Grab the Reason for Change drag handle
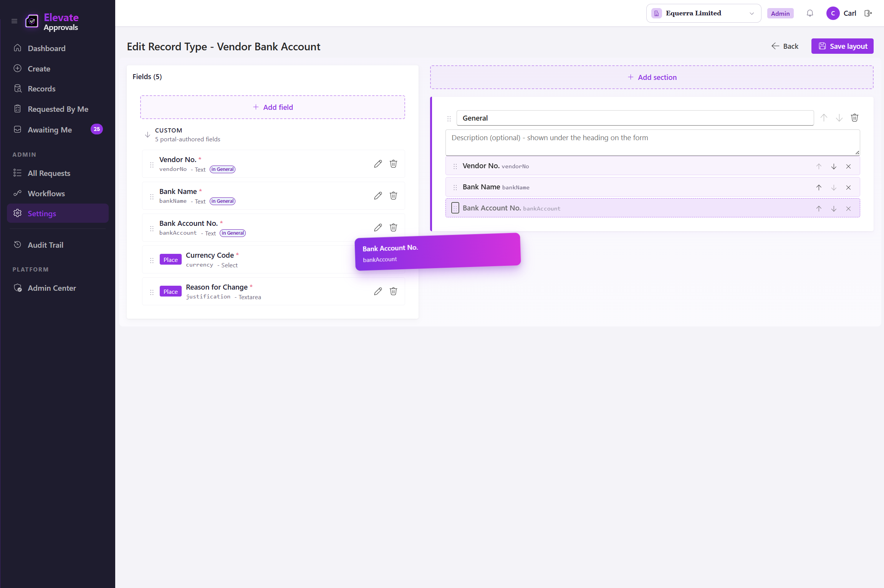Viewport: 884px width, 588px height. click(152, 292)
